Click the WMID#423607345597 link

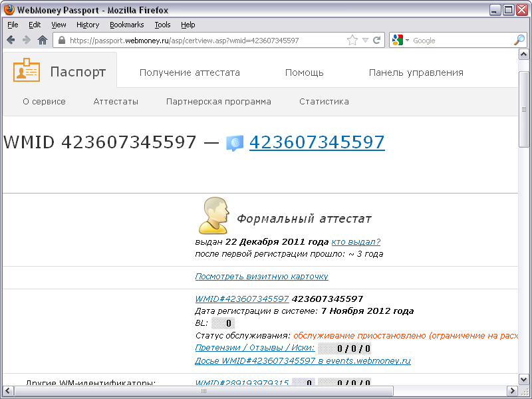point(242,299)
